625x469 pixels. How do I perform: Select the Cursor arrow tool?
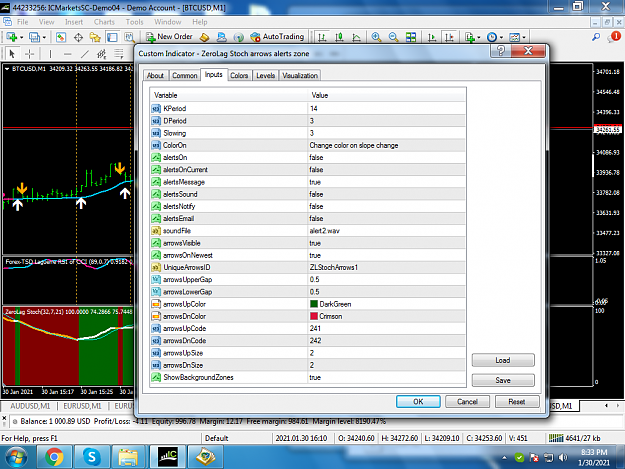pyautogui.click(x=12, y=53)
